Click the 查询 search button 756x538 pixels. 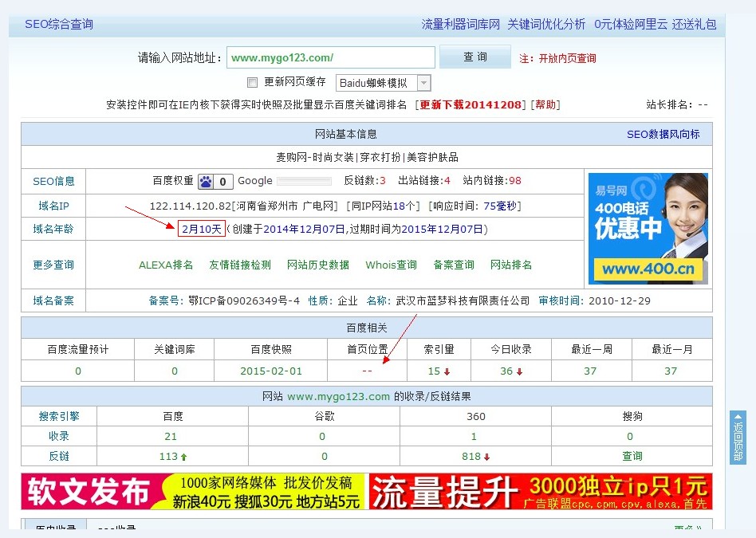click(x=475, y=57)
